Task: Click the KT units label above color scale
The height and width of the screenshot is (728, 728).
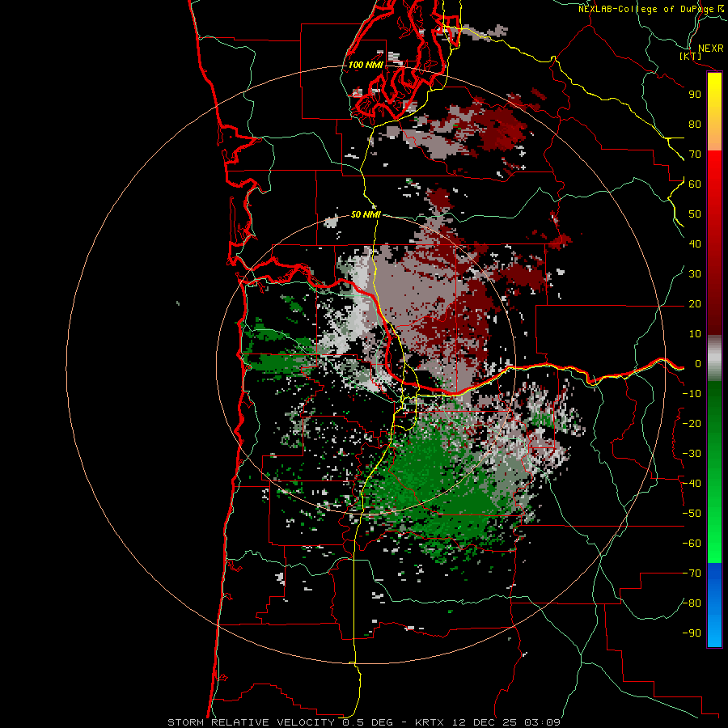Action: (691, 56)
